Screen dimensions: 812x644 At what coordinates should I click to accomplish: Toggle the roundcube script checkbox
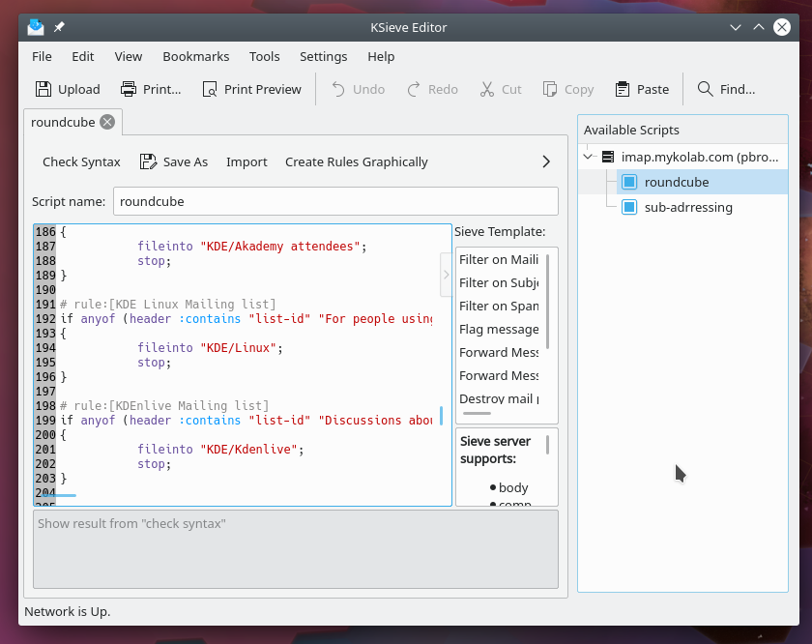pyautogui.click(x=629, y=182)
